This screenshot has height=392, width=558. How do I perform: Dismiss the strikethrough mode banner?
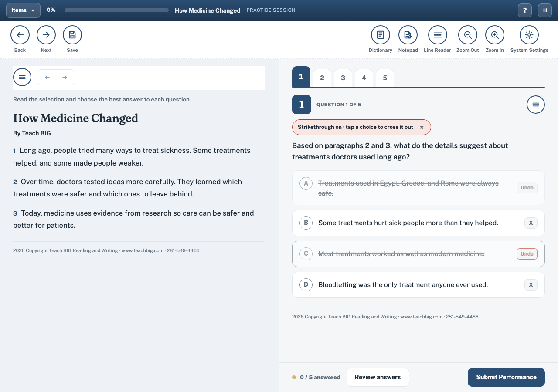coord(422,127)
